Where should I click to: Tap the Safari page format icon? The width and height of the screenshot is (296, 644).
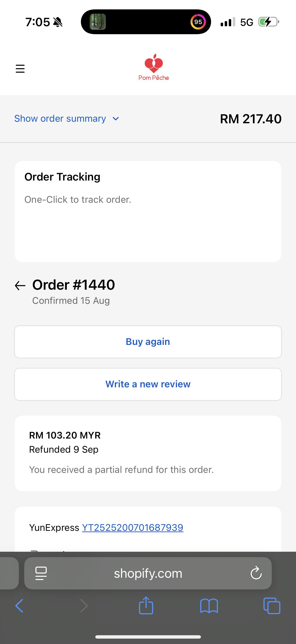click(41, 573)
